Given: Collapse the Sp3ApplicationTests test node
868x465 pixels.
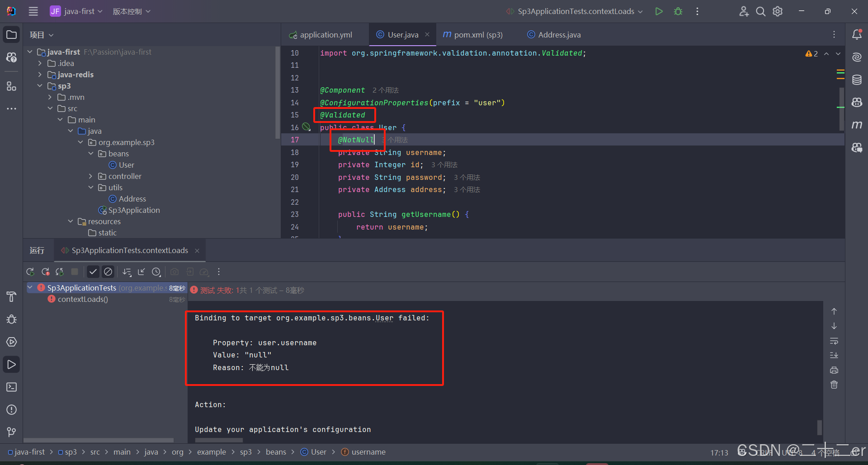Looking at the screenshot, I should click(x=30, y=287).
